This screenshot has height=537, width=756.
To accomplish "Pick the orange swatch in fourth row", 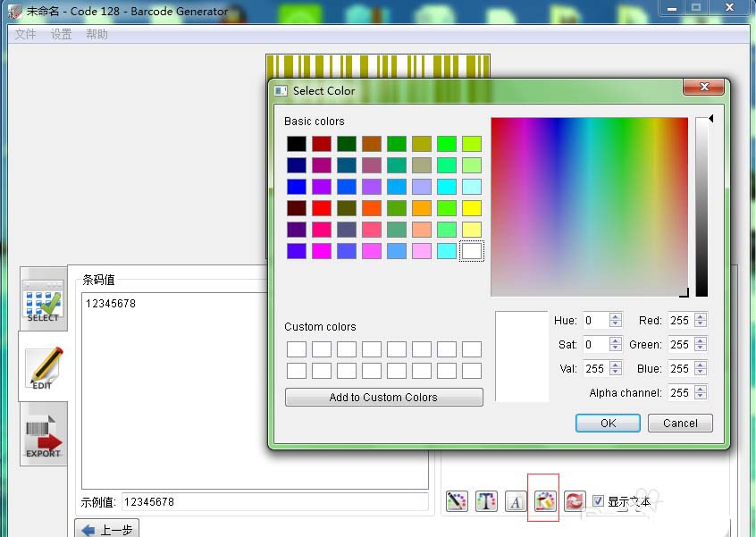I will pos(422,208).
